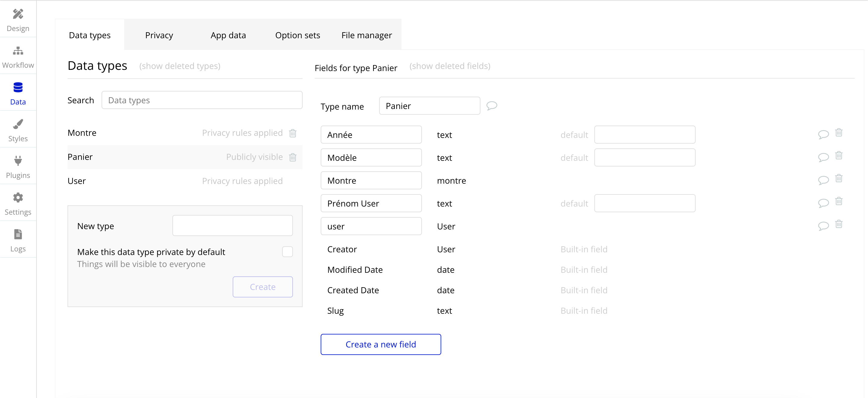868x398 pixels.
Task: Open the Logs document icon
Action: click(x=18, y=234)
